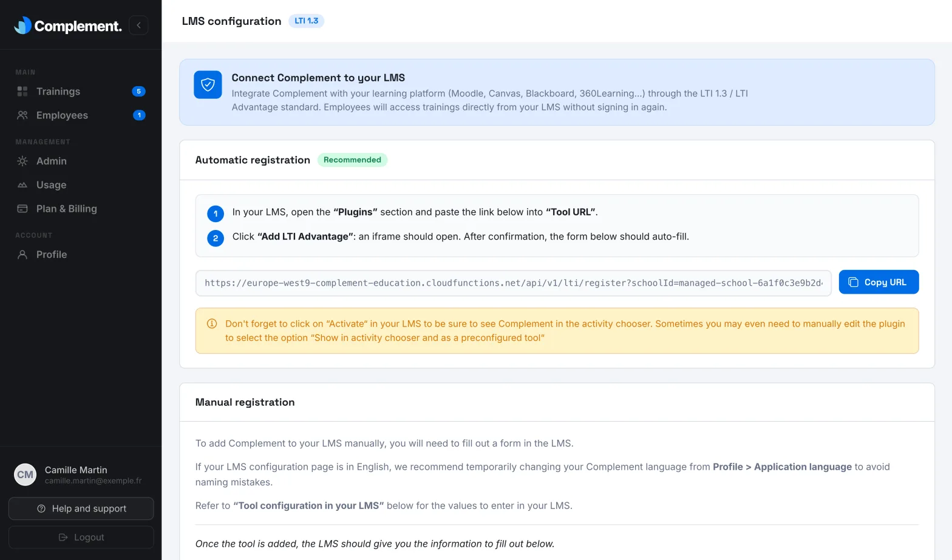Collapse the sidebar with the chevron button
This screenshot has height=560, width=952.
tap(138, 25)
